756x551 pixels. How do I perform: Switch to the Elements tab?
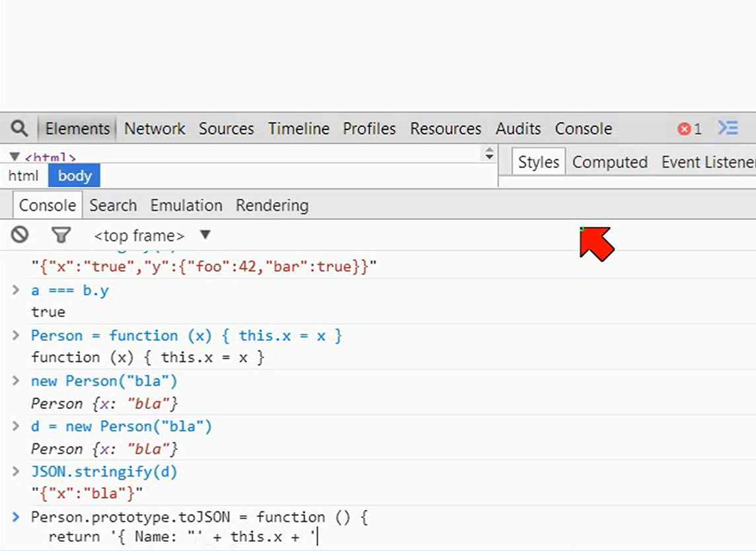pyautogui.click(x=77, y=129)
